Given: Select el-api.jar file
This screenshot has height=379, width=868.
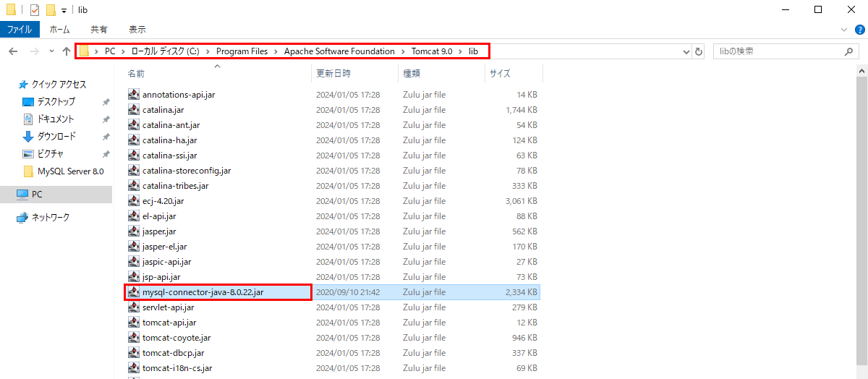Looking at the screenshot, I should pos(159,216).
